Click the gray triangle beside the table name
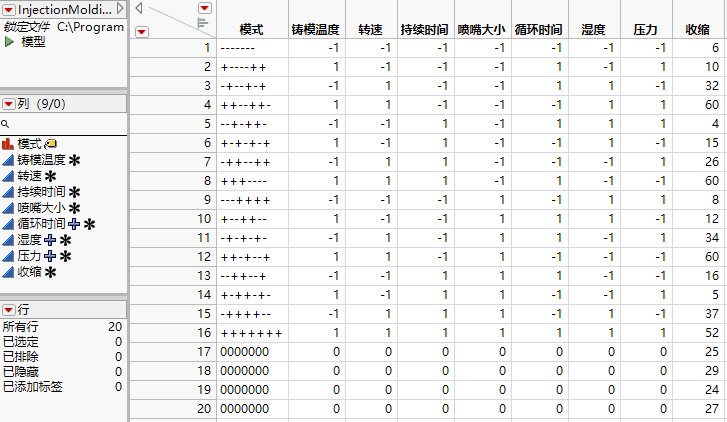 click(x=120, y=8)
